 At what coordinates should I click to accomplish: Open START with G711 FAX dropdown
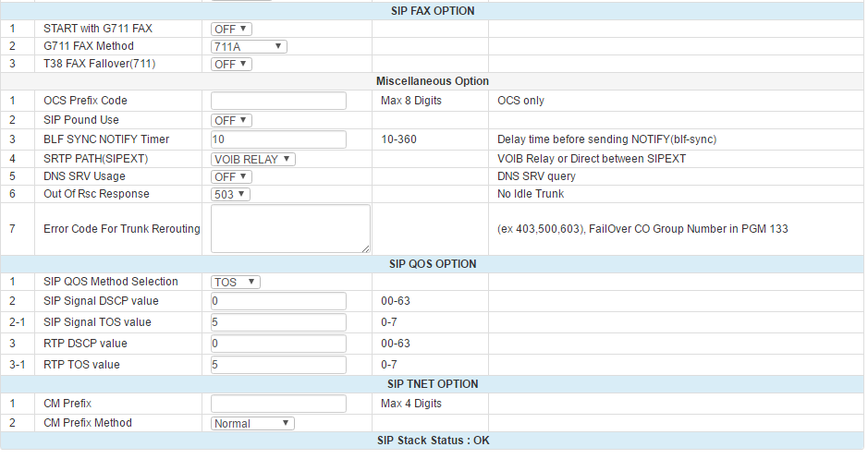pos(231,29)
